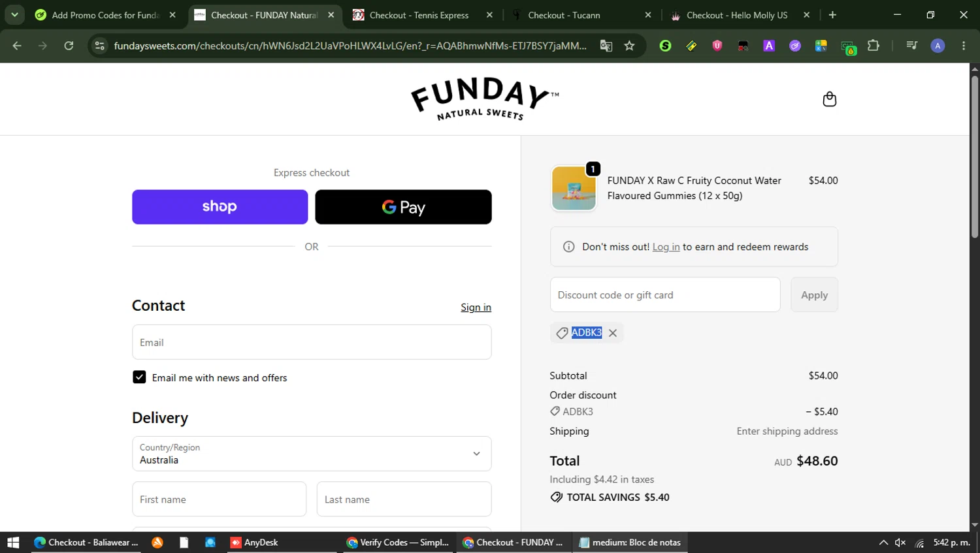Click the FUNDAY Natural Sweets logo

point(484,99)
